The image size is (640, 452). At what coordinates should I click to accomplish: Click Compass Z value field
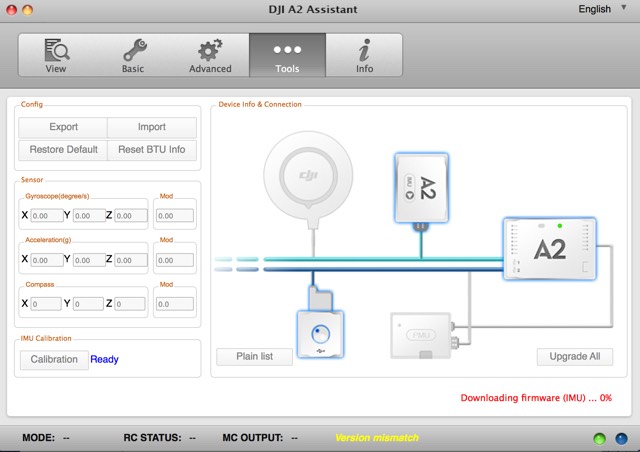(130, 304)
